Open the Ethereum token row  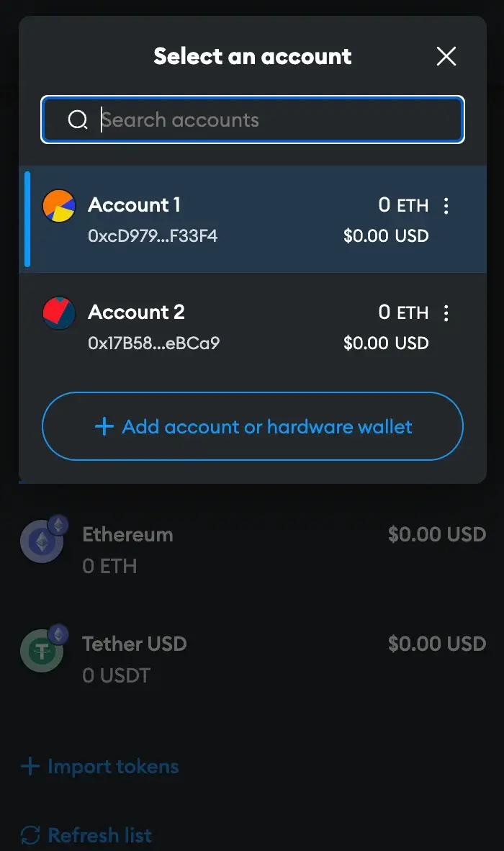tap(252, 550)
